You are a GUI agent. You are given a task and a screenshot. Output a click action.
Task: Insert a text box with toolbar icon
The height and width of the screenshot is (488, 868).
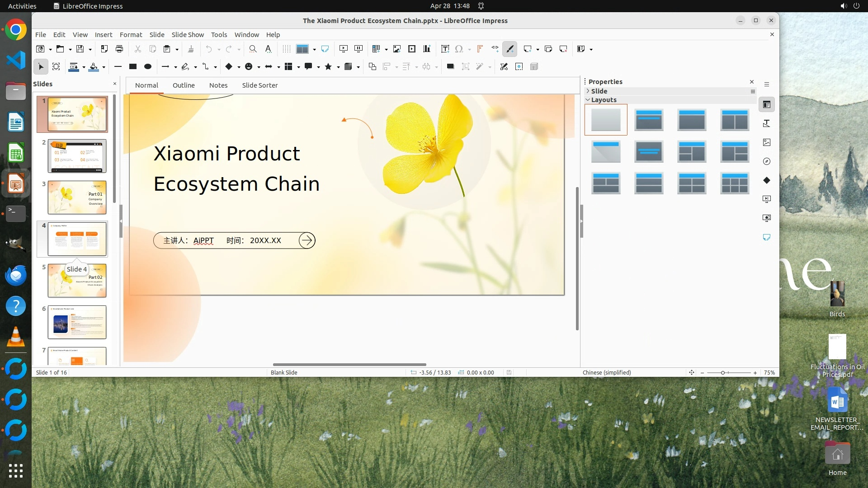(x=445, y=49)
